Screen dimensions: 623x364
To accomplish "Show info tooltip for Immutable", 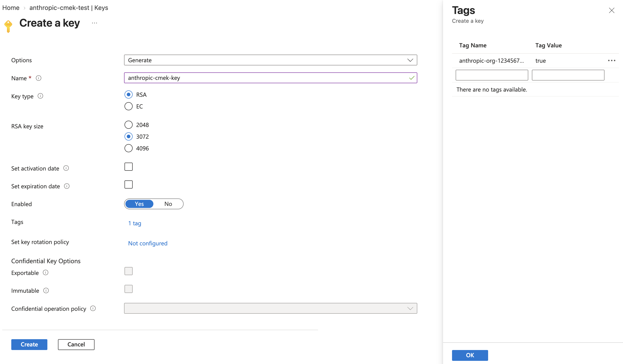I will click(46, 290).
